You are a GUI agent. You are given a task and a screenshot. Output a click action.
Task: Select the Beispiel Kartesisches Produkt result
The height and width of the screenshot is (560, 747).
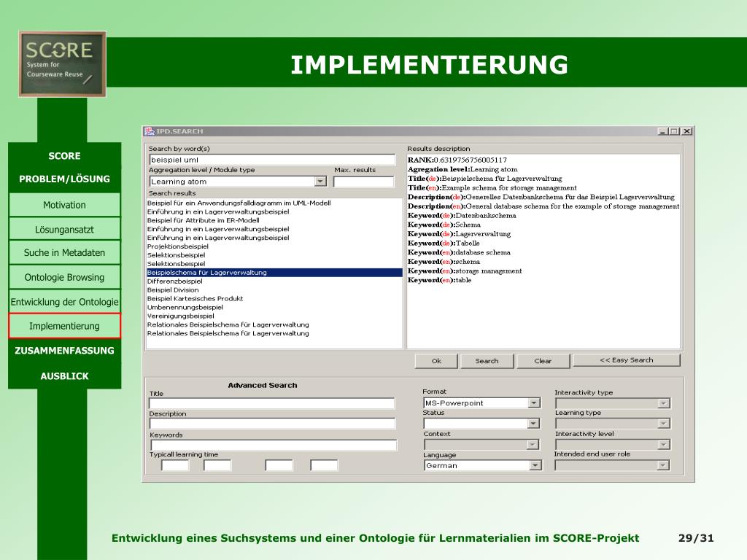[x=195, y=298]
